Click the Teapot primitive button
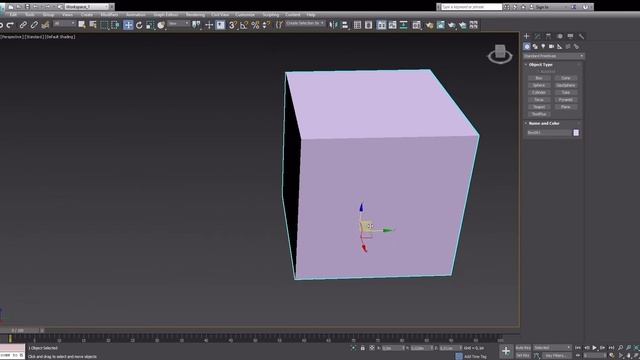The width and height of the screenshot is (640, 360). (x=539, y=107)
